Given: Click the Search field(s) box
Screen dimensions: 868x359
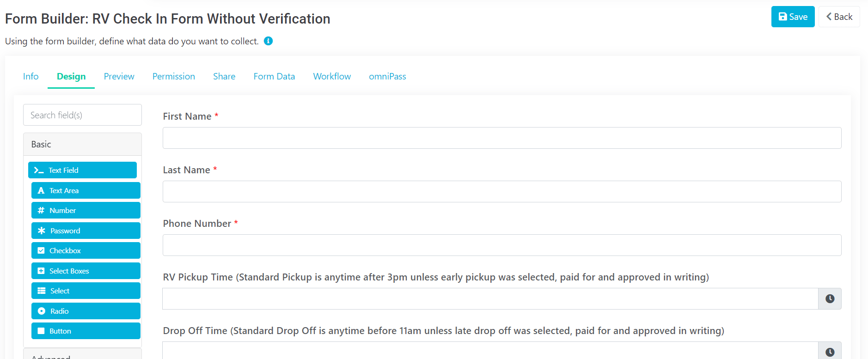Looking at the screenshot, I should pyautogui.click(x=82, y=115).
